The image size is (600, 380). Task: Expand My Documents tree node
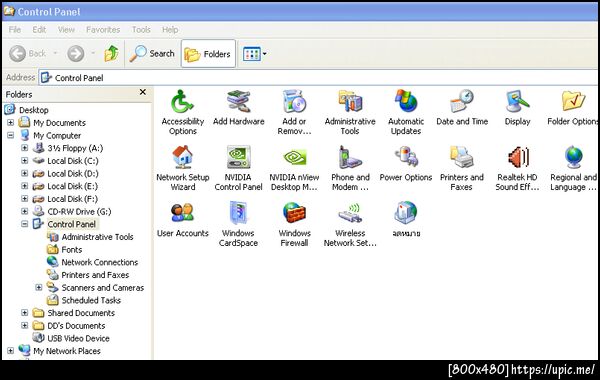pyautogui.click(x=11, y=122)
